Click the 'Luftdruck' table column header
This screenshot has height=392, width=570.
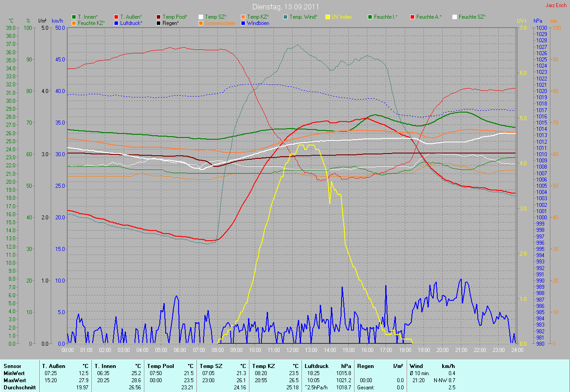[317, 366]
